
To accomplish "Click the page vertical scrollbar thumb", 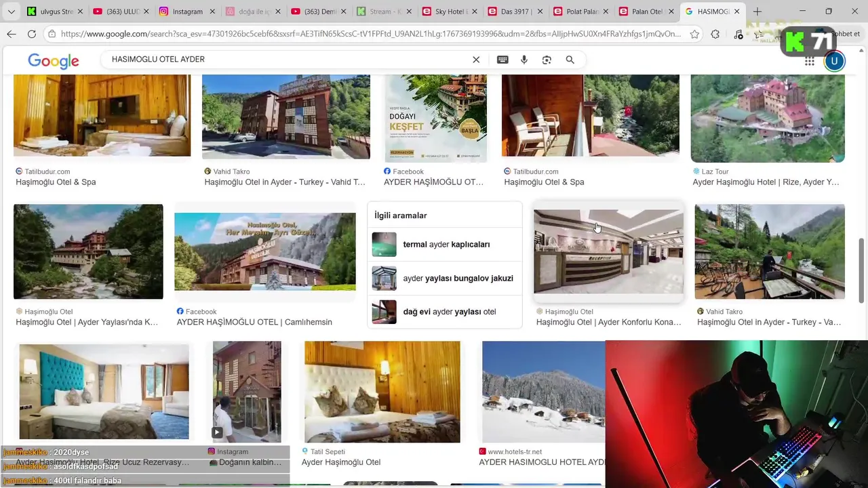I will click(862, 270).
